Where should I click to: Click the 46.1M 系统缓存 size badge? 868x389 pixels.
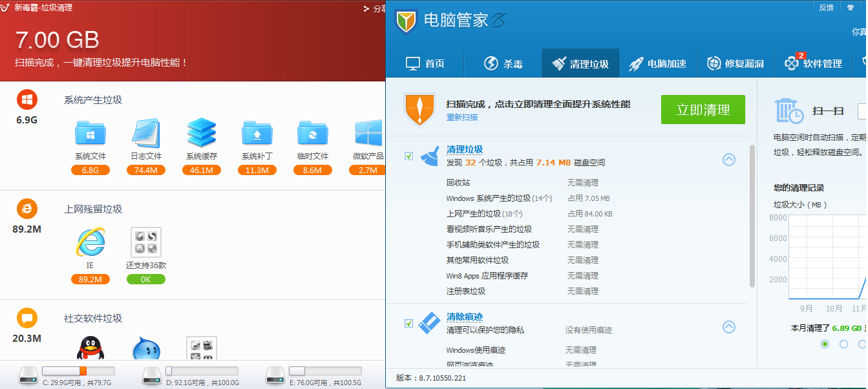(202, 170)
